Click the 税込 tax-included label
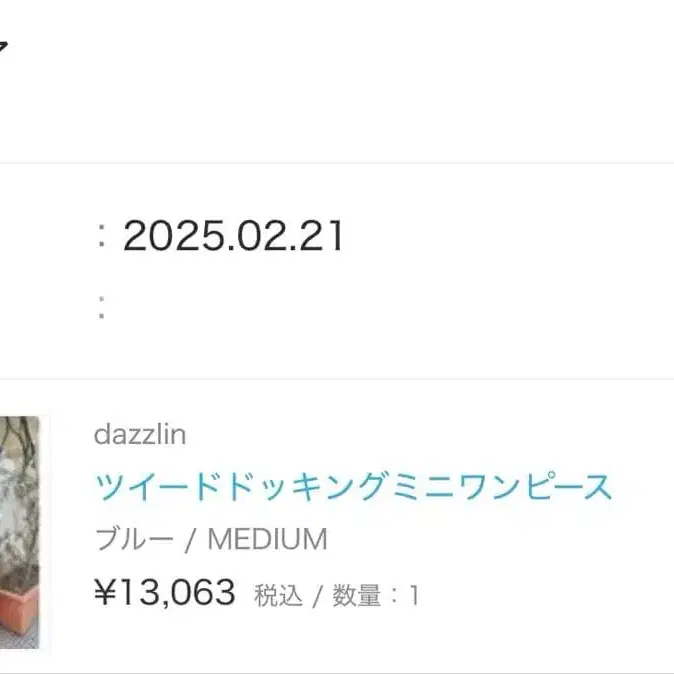The width and height of the screenshot is (674, 674). [x=277, y=596]
